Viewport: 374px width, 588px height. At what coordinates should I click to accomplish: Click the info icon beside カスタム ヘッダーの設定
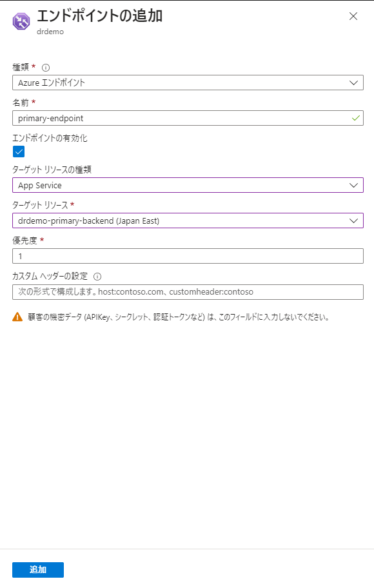[97, 277]
